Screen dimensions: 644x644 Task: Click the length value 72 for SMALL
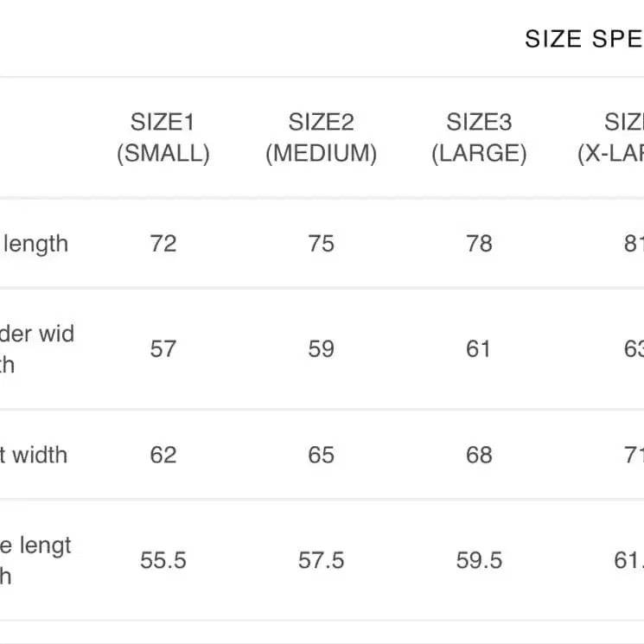(x=163, y=244)
